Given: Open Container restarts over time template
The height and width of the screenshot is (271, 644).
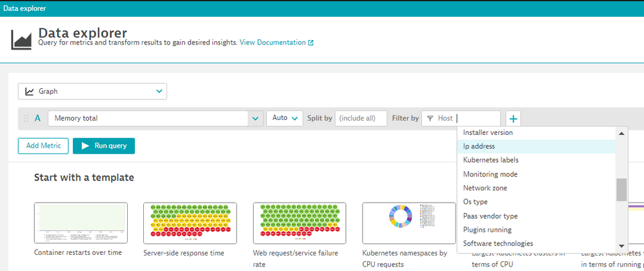Looking at the screenshot, I should click(81, 223).
